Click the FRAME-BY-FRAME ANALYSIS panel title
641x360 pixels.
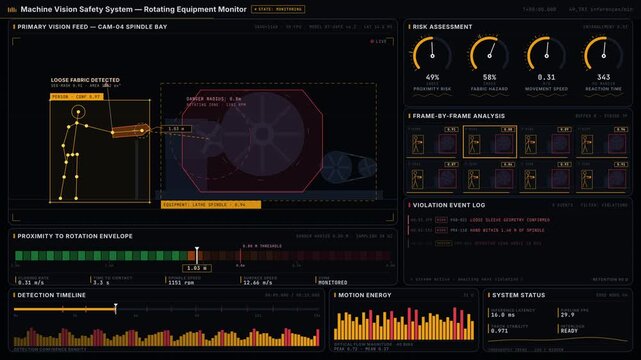pos(459,116)
